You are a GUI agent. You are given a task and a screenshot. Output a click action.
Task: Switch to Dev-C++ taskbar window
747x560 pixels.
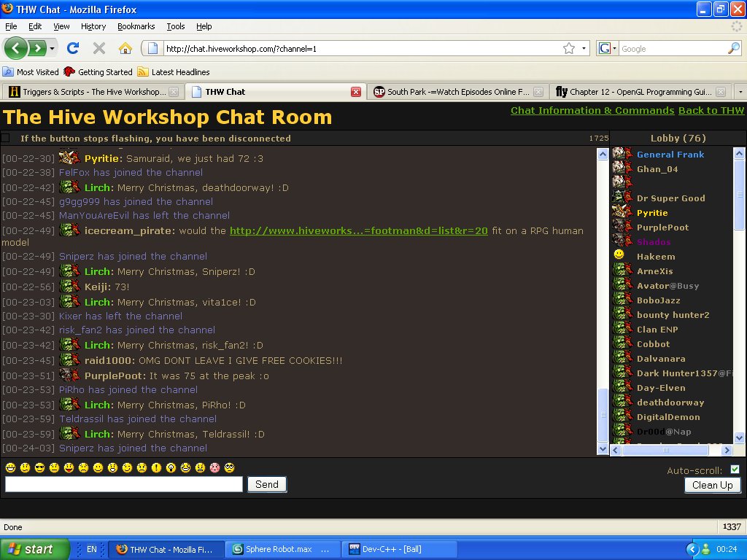click(400, 550)
